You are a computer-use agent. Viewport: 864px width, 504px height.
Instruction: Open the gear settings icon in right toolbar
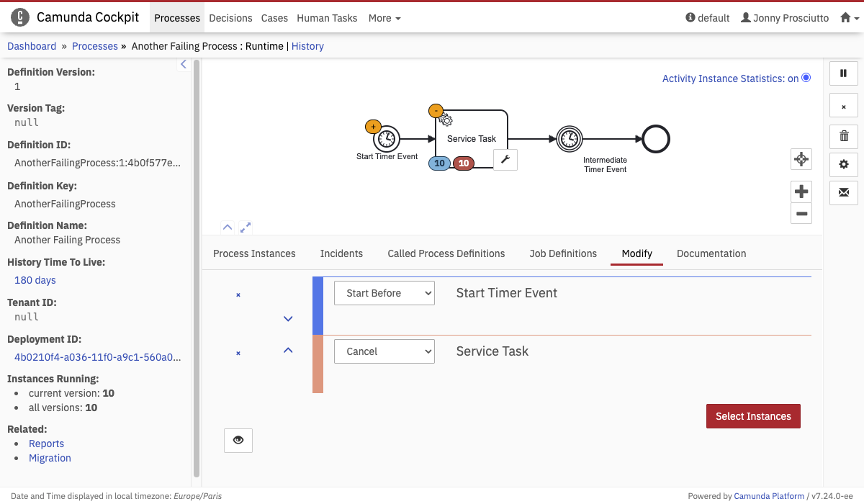[x=843, y=164]
